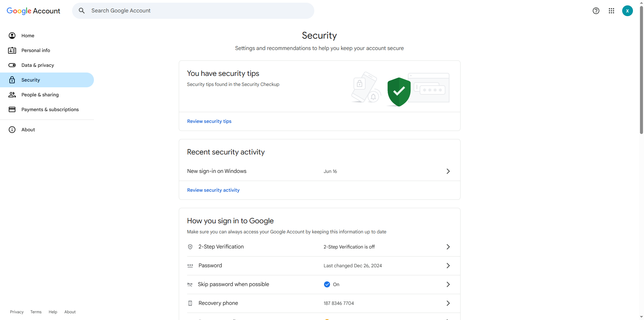
Task: Click the scrollbar down arrow
Action: pos(641,317)
